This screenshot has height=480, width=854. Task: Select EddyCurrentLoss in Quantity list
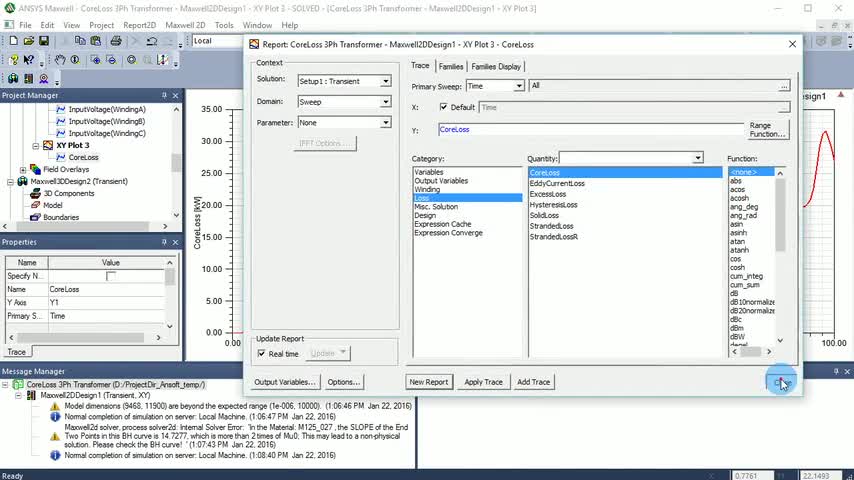[x=557, y=184]
